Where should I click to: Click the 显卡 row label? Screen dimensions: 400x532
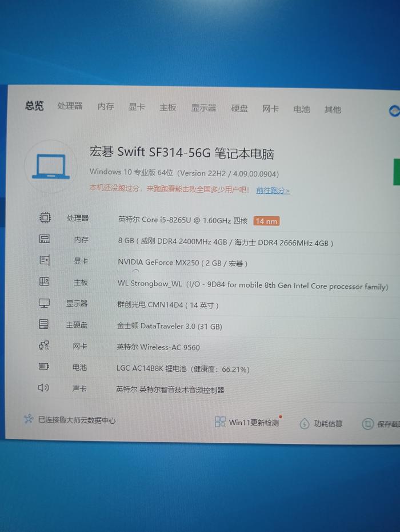(x=81, y=261)
